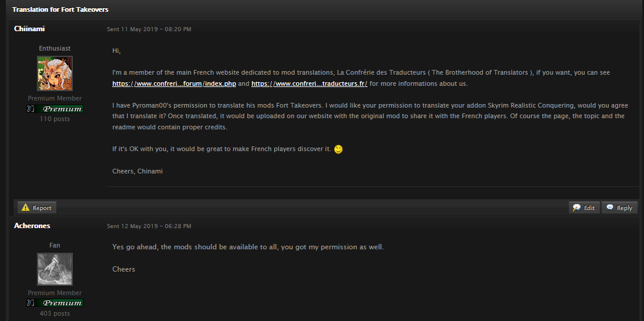Open Acherones' profile via the username
This screenshot has width=644, height=321.
tap(32, 226)
